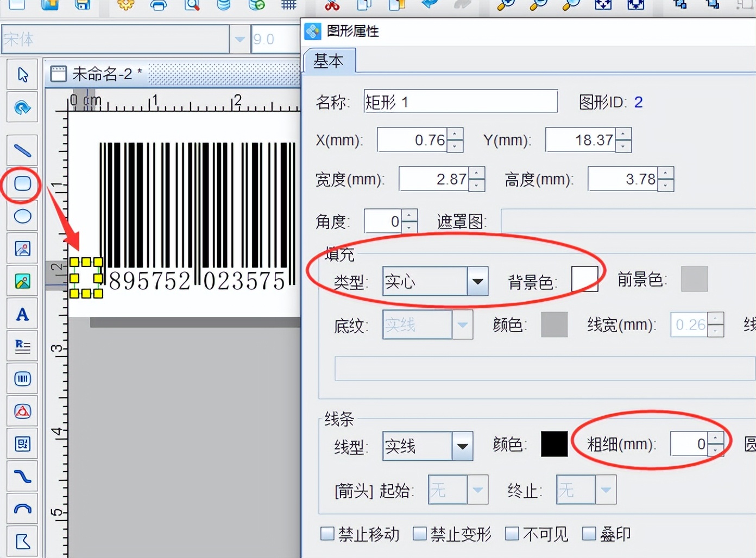
Task: Click the 线宽(mm) field showing 0.26
Action: coord(690,325)
